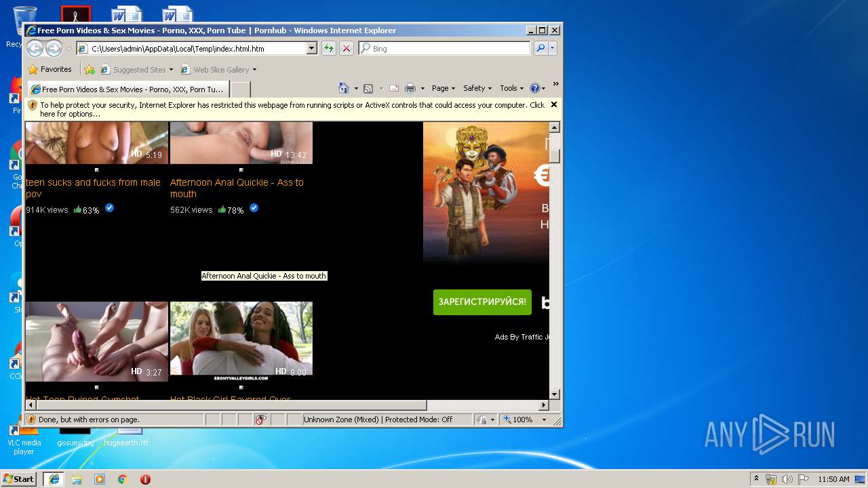Open Web Slice Gallery link
The image size is (868, 488).
pyautogui.click(x=218, y=70)
